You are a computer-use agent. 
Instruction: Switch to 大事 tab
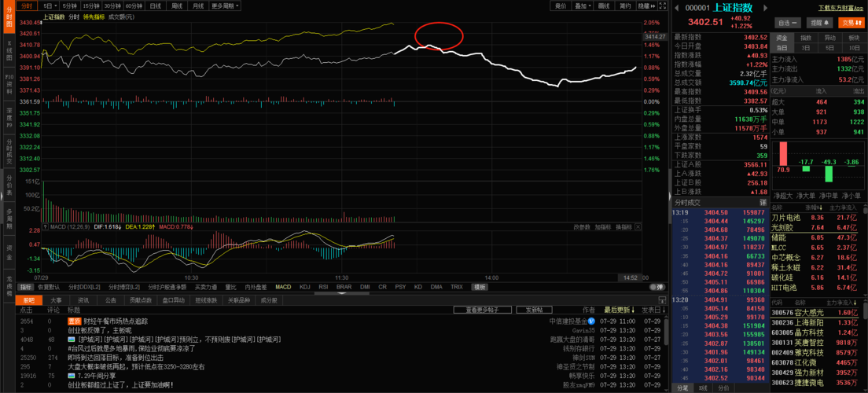coord(56,300)
